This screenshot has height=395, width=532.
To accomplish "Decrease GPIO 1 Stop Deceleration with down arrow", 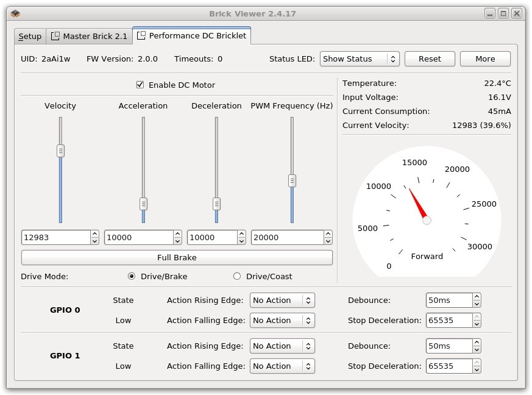I will tap(477, 370).
